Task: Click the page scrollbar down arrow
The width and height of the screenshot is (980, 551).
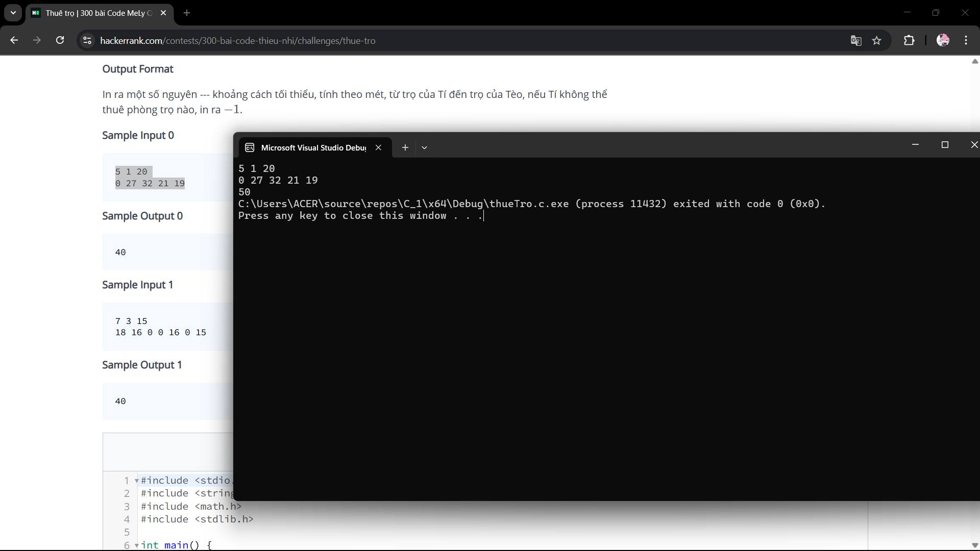Action: pos(974,545)
